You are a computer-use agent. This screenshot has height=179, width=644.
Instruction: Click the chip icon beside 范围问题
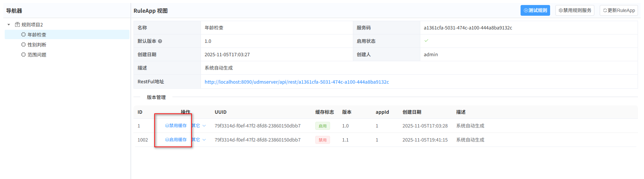point(23,55)
